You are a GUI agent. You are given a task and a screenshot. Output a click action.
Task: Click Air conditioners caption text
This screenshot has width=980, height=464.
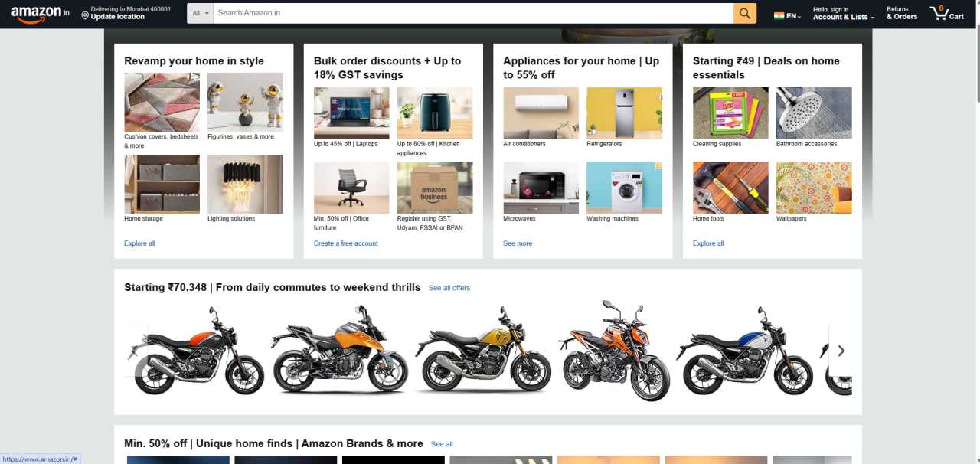[524, 144]
